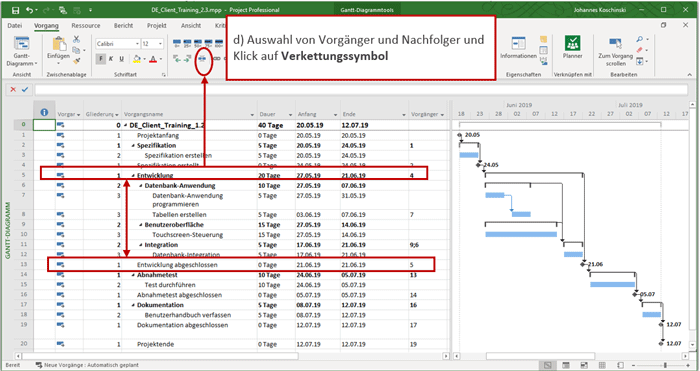Click the scissors cut icon
The image size is (700, 371).
pos(76,40)
